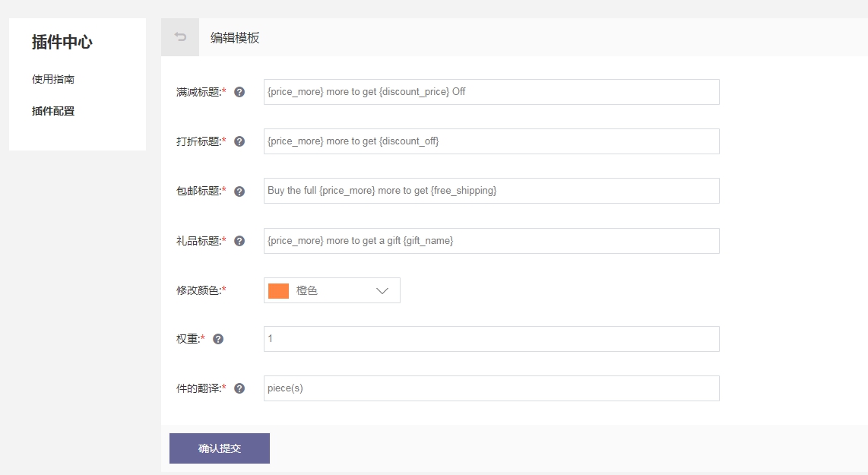868x475 pixels.
Task: Expand the chevron arrow in 橙色 selector
Action: click(x=382, y=291)
